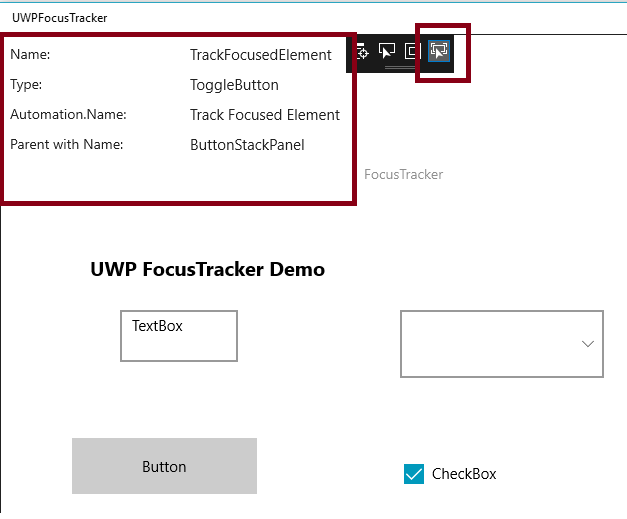Click the Go to Live Visual Tree icon
Viewport: 627px width, 519px height.
point(362,50)
